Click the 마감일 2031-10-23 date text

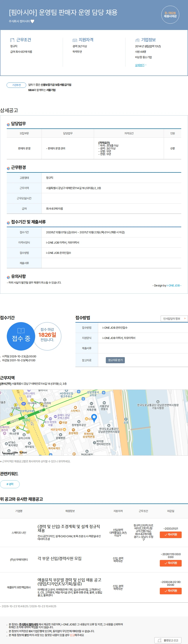coord(19,360)
